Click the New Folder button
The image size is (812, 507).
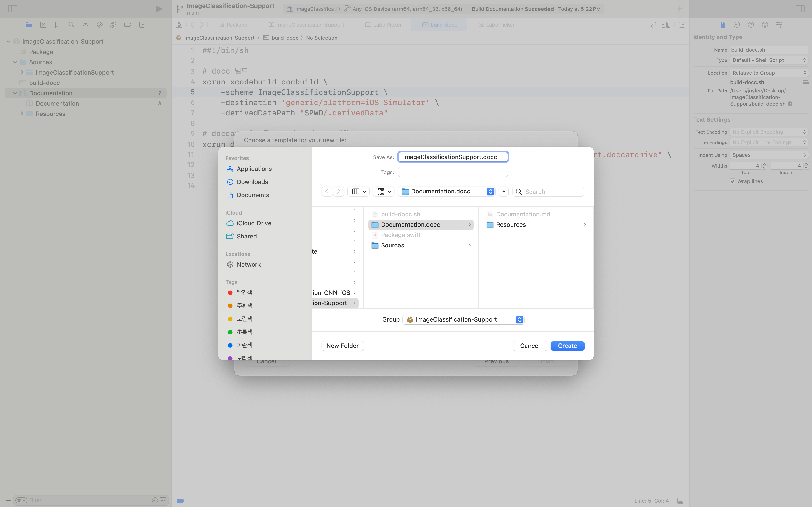pyautogui.click(x=342, y=346)
